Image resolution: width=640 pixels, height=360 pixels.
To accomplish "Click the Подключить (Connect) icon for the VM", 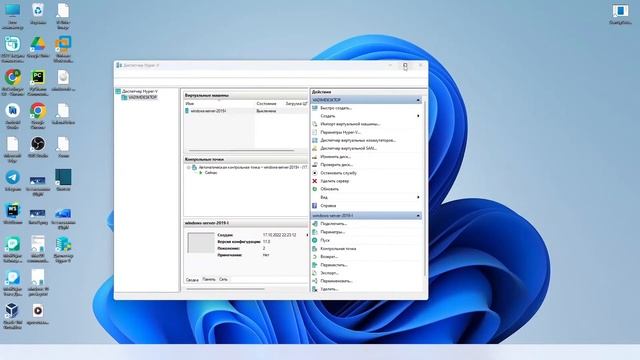I will pos(315,224).
